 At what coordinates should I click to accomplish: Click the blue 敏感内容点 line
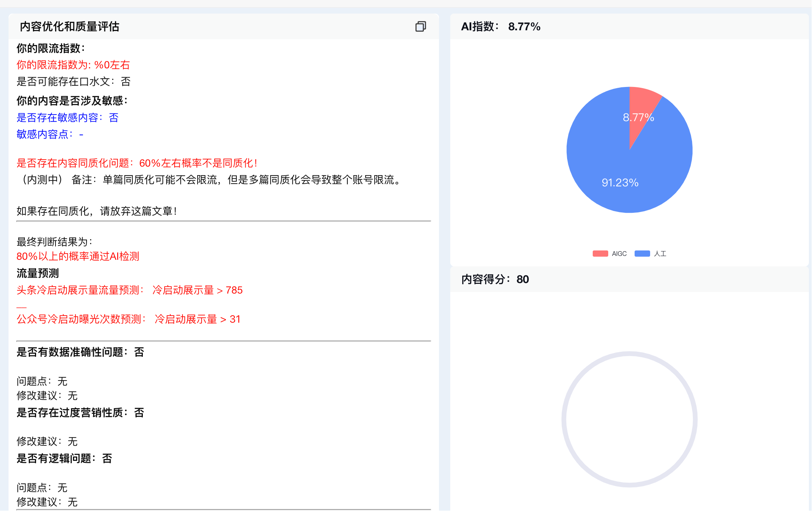click(x=50, y=134)
